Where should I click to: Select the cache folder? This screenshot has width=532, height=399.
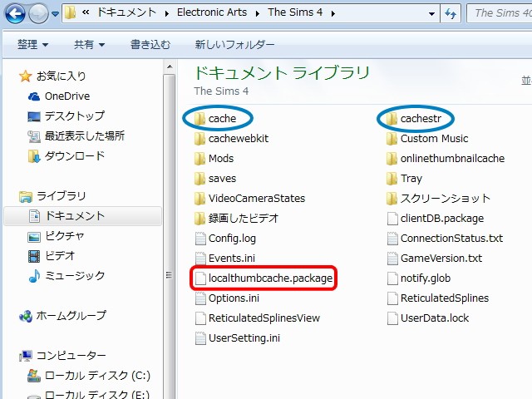pyautogui.click(x=216, y=119)
